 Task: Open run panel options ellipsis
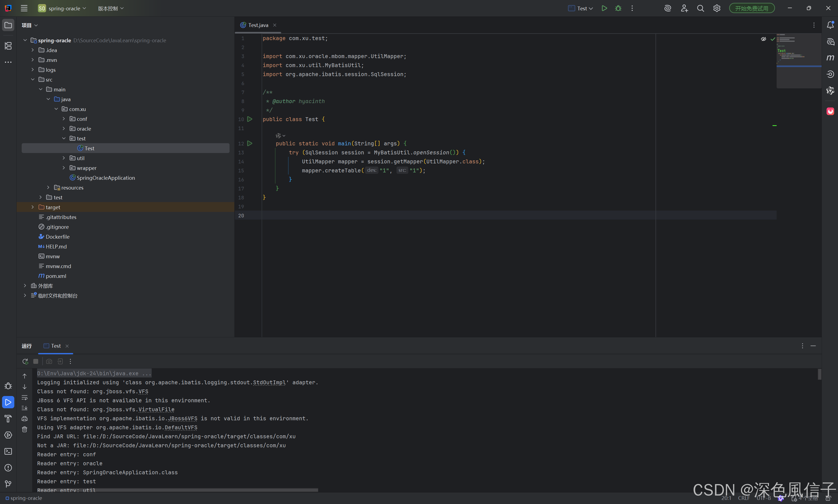point(802,346)
